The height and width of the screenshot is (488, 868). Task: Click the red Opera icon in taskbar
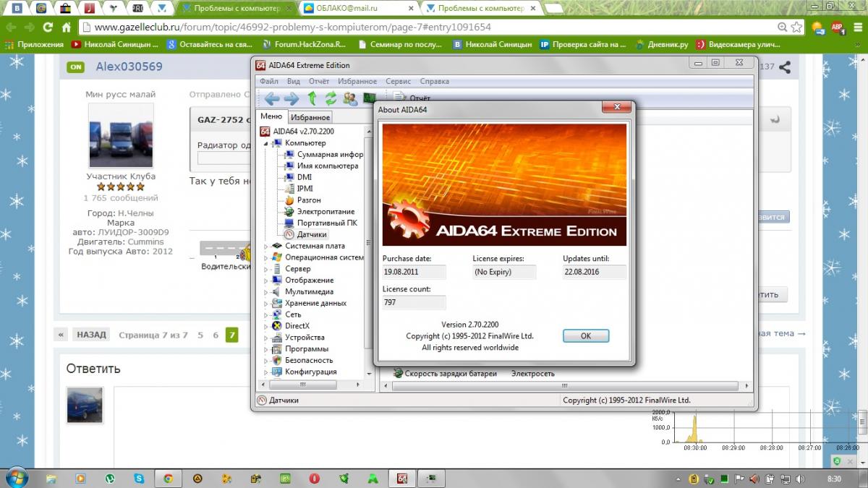315,479
